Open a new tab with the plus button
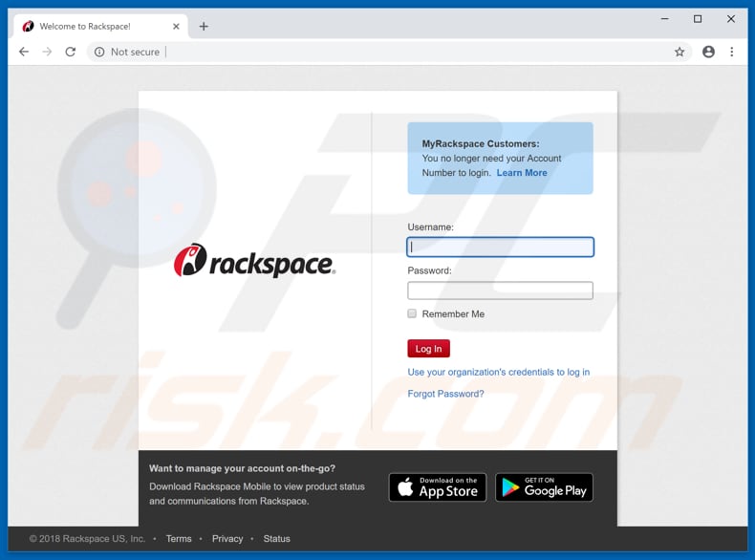The width and height of the screenshot is (755, 560). tap(204, 27)
